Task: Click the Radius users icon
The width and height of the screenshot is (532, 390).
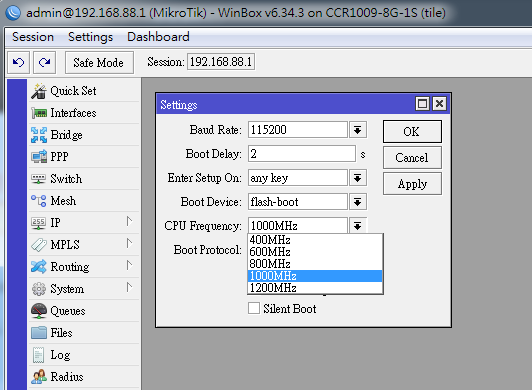Action: click(39, 377)
